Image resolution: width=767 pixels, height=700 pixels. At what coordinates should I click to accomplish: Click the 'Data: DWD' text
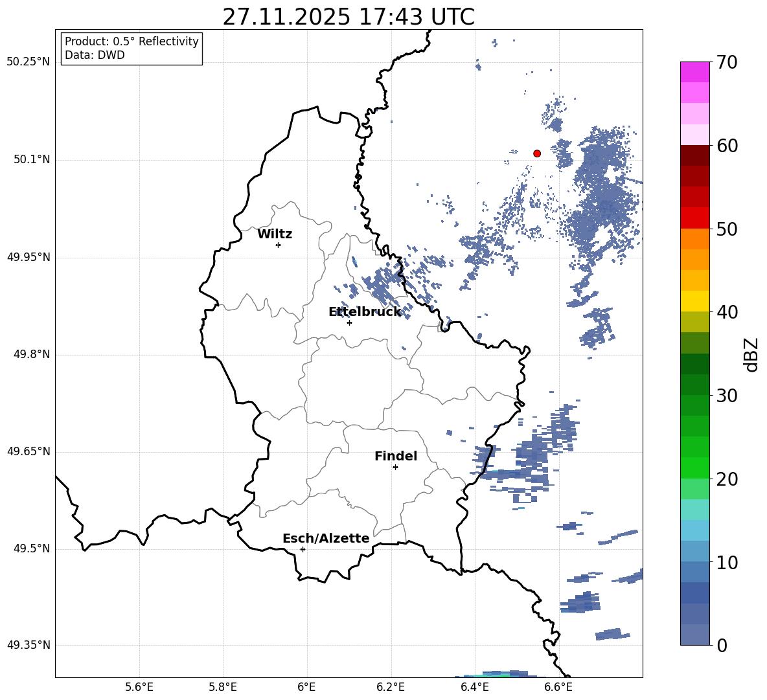click(x=95, y=55)
